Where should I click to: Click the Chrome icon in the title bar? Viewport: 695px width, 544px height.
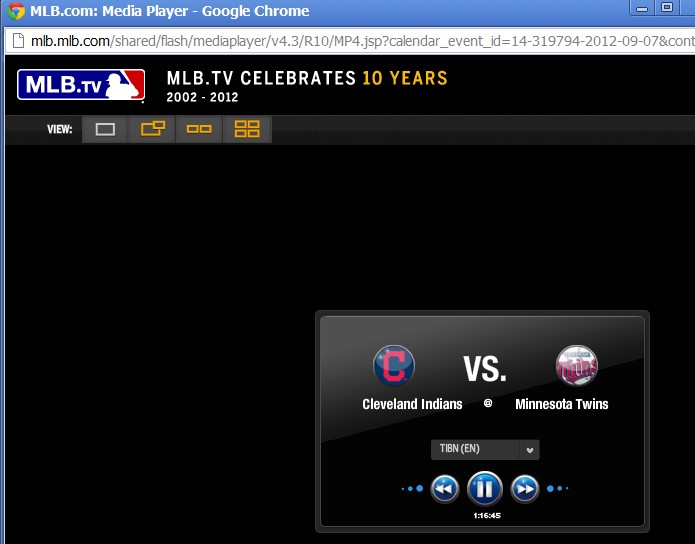[16, 11]
